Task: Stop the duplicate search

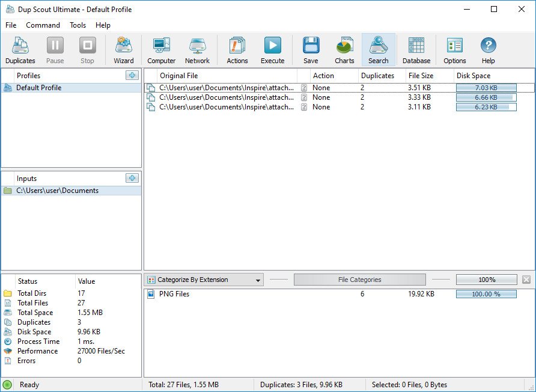Action: point(87,49)
